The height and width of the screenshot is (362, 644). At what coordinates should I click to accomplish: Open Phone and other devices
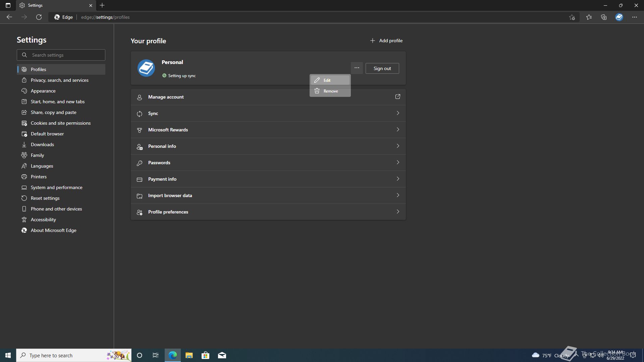(61, 209)
